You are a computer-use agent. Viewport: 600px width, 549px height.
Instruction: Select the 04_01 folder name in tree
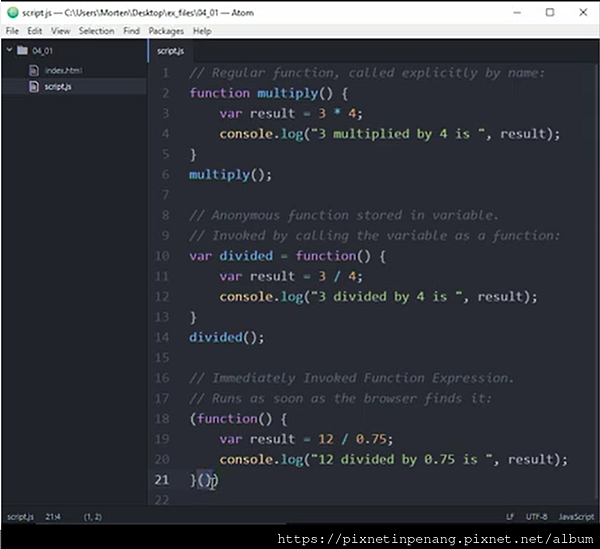[42, 51]
